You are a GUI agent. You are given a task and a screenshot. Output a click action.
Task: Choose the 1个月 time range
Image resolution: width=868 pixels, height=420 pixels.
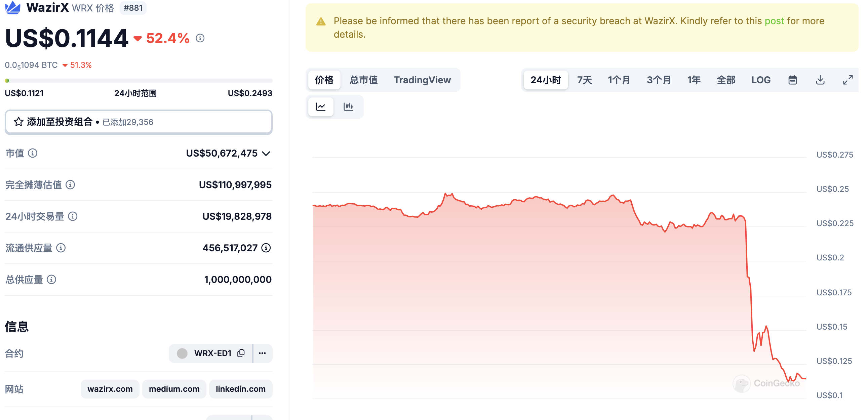pos(619,80)
